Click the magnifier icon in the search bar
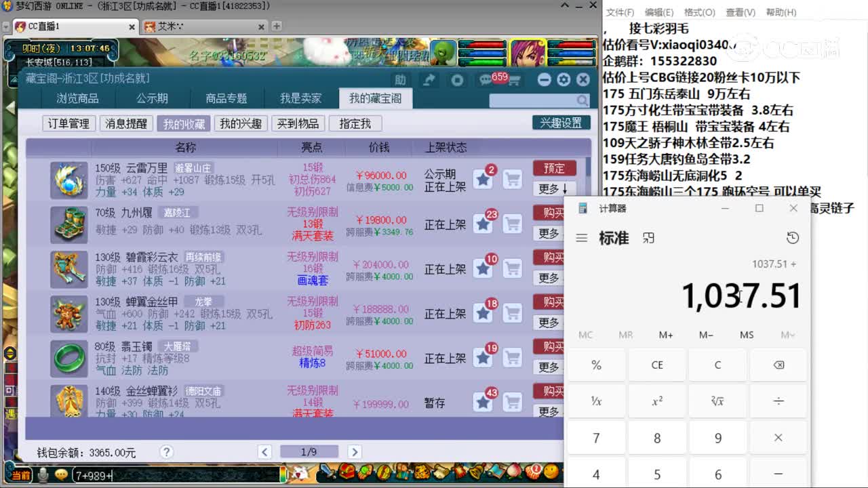The image size is (868, 488). coord(583,100)
